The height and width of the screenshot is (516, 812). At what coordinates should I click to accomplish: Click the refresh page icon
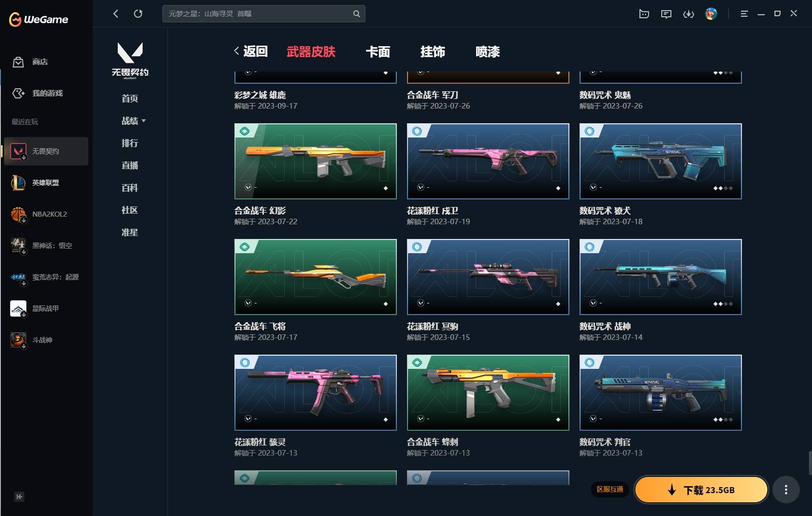pos(138,14)
